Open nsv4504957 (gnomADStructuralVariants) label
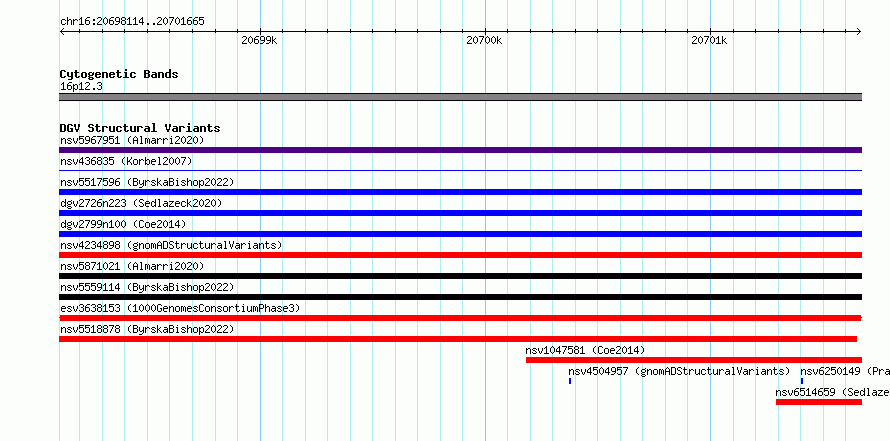This screenshot has width=890, height=441. (x=679, y=371)
